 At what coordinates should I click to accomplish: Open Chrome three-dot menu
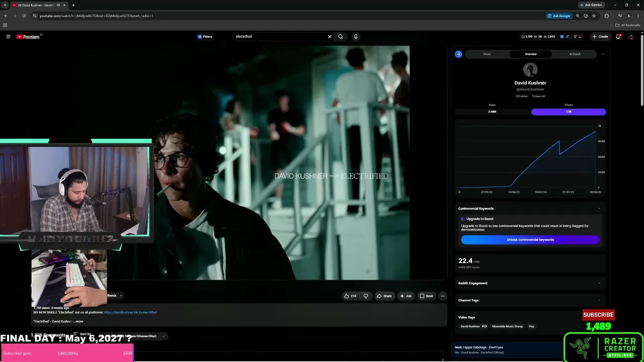click(x=637, y=16)
